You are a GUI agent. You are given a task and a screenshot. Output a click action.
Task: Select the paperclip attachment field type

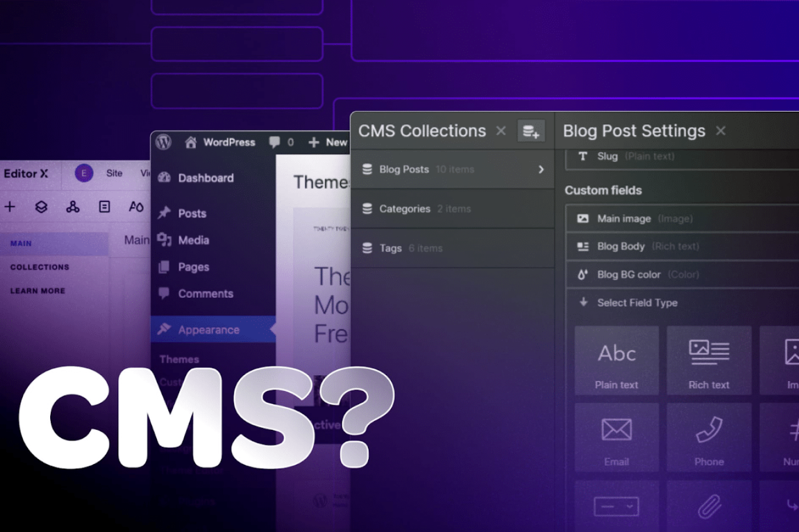[709, 507]
